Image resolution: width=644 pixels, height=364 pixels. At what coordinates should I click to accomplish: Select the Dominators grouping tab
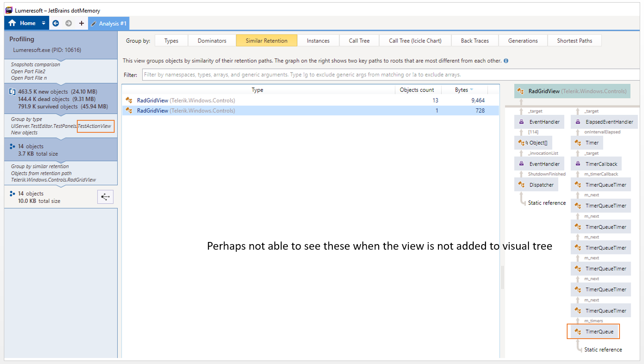pyautogui.click(x=212, y=40)
